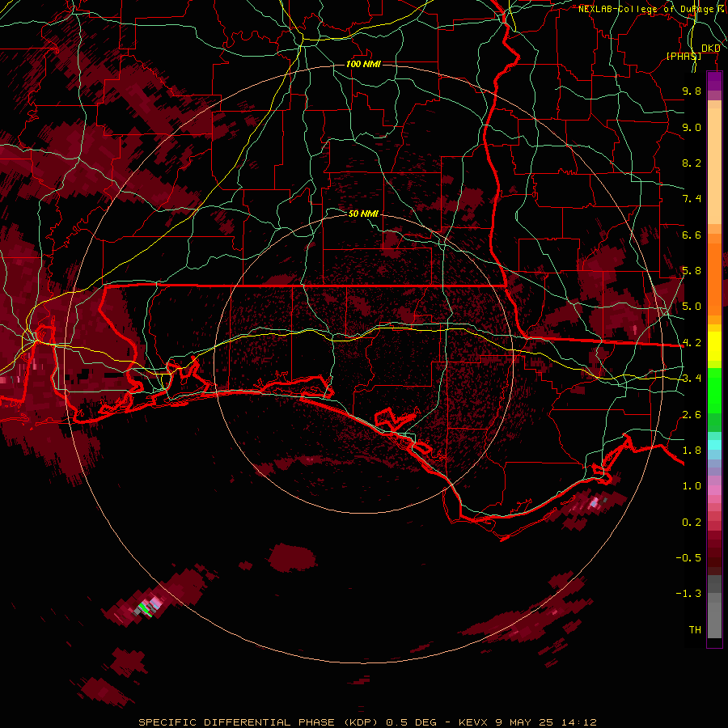This screenshot has height=728, width=728.
Task: Click the "2.6" value on color scale
Action: [x=692, y=415]
